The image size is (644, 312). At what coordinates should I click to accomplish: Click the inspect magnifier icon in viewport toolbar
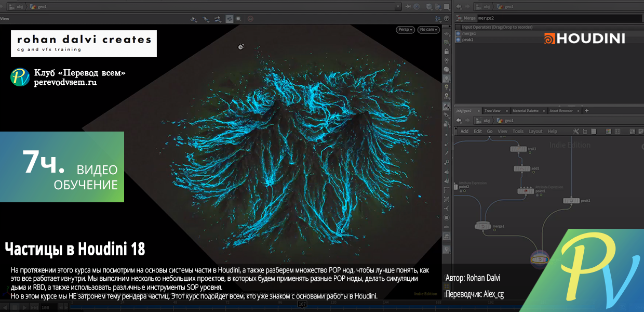tap(238, 19)
